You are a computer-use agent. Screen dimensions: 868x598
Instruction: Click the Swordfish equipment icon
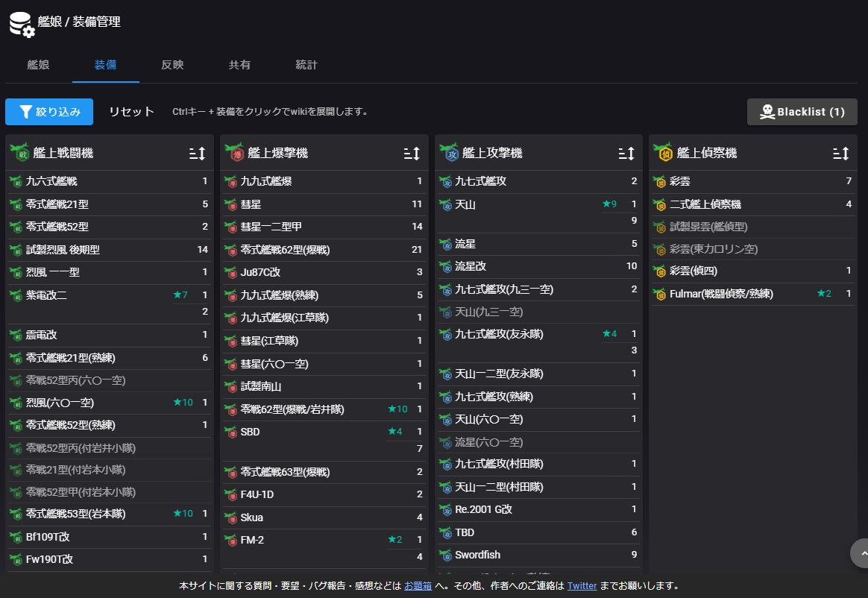click(x=446, y=555)
